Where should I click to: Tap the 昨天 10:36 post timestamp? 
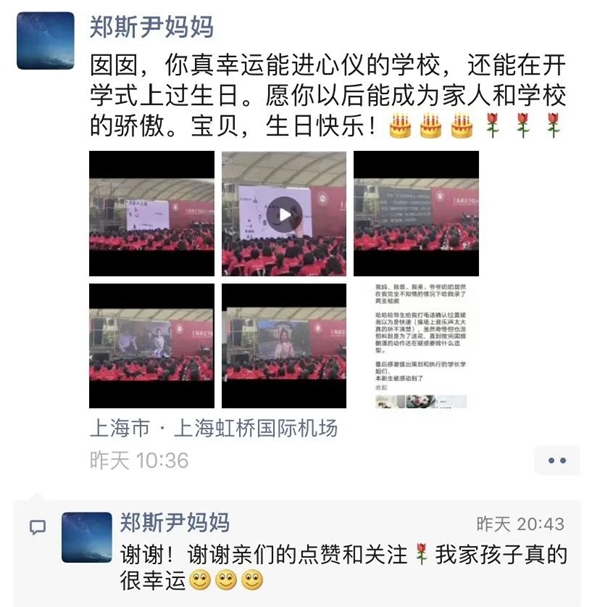click(x=139, y=461)
